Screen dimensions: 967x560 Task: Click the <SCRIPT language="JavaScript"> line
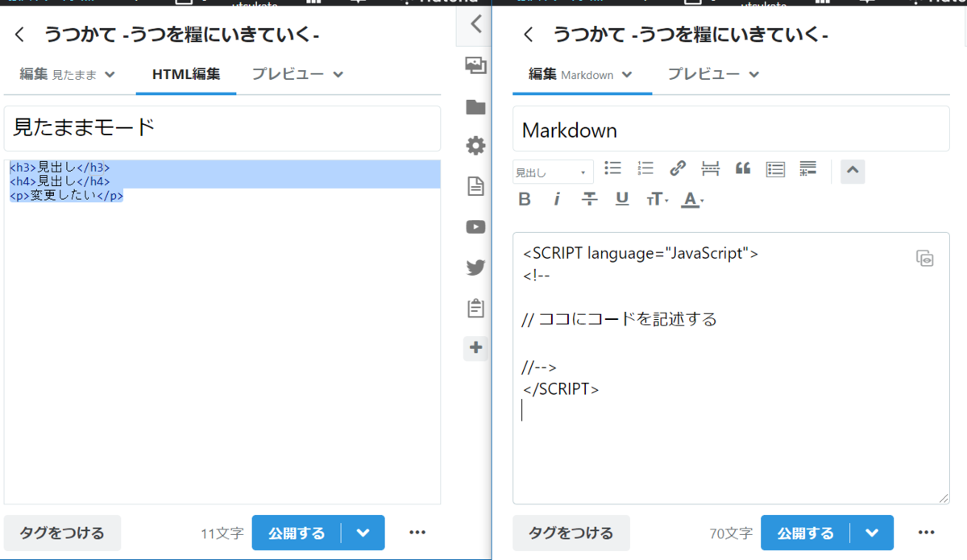point(641,253)
